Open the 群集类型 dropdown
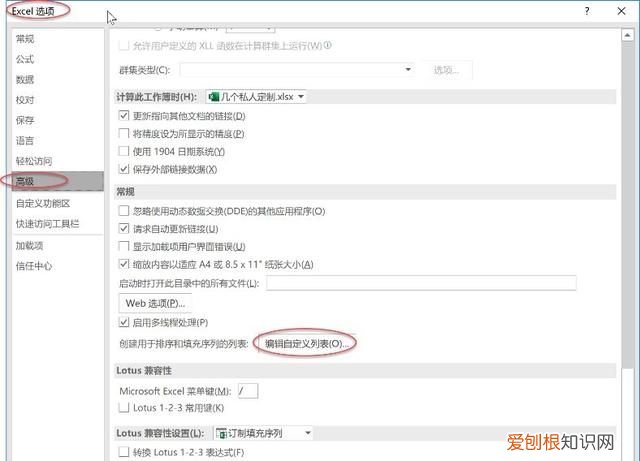640x461 pixels. point(297,70)
